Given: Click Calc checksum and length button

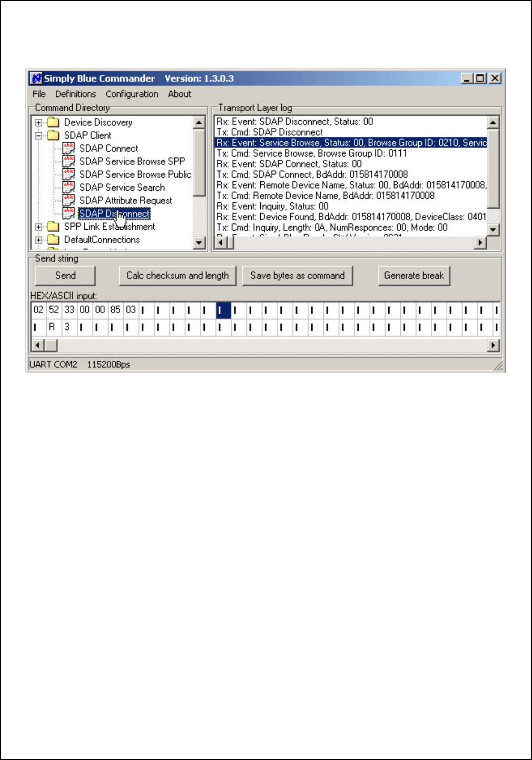Looking at the screenshot, I should pos(178,276).
